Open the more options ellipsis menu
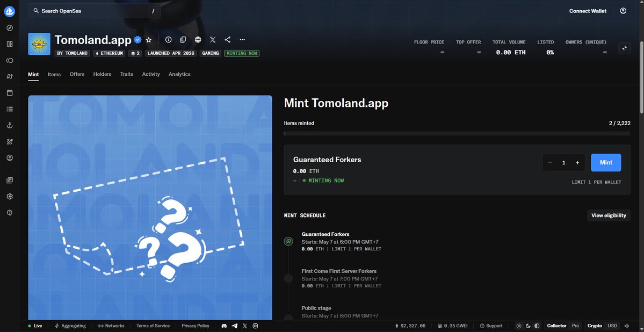Image resolution: width=644 pixels, height=332 pixels. 242,39
